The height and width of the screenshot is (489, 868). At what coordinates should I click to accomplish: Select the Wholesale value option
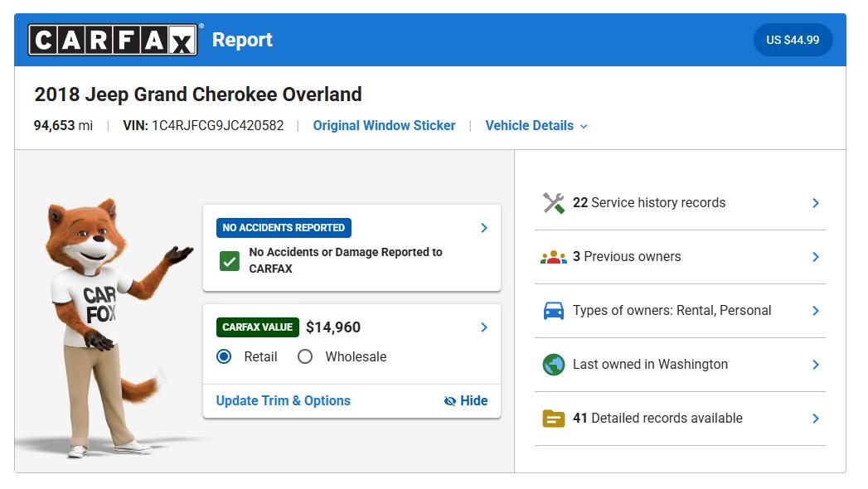(305, 357)
